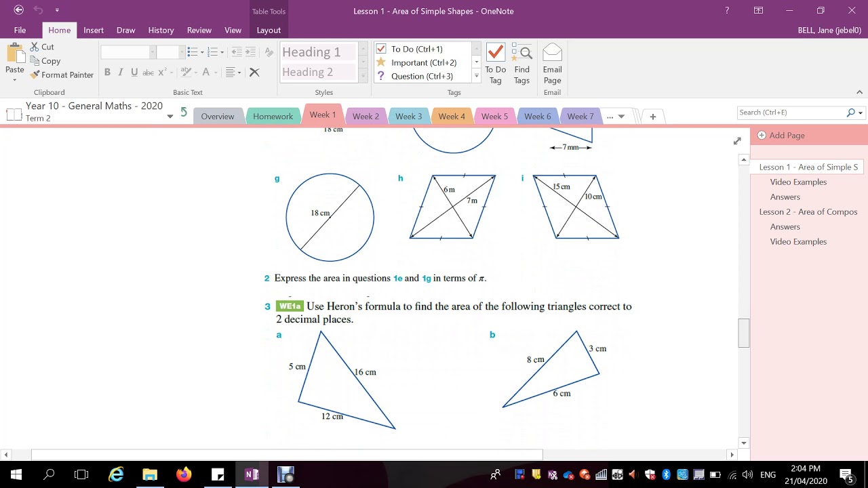Screen dimensions: 868x488
Task: Expand the page to full view
Action: point(737,141)
